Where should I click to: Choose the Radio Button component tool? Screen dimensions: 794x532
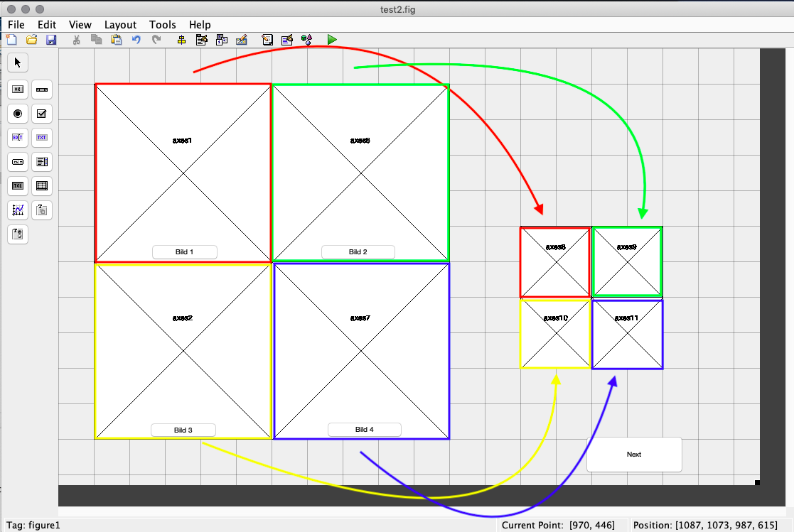(18, 114)
